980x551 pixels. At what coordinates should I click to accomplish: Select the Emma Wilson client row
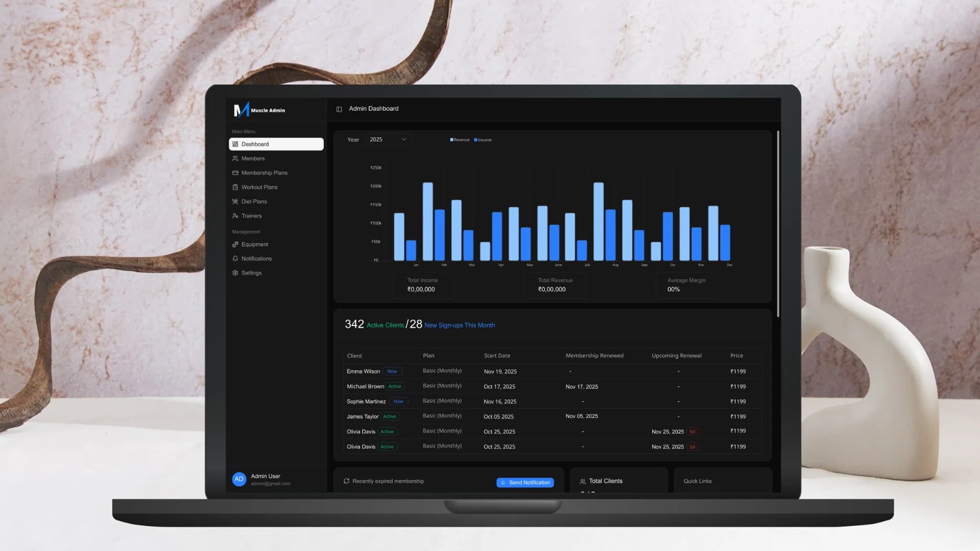click(x=553, y=371)
